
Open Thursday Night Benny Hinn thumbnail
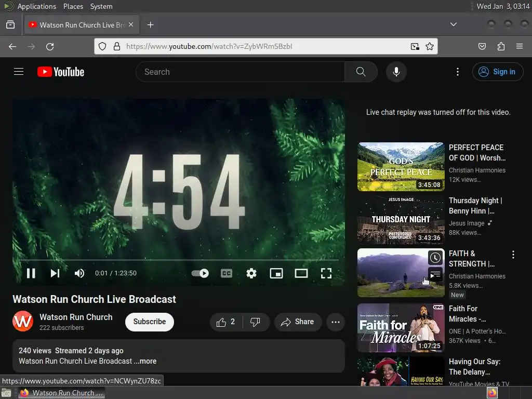point(401,220)
